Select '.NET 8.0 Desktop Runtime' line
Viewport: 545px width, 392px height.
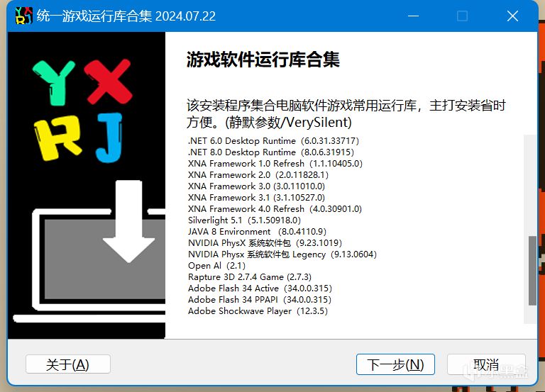pyautogui.click(x=271, y=152)
